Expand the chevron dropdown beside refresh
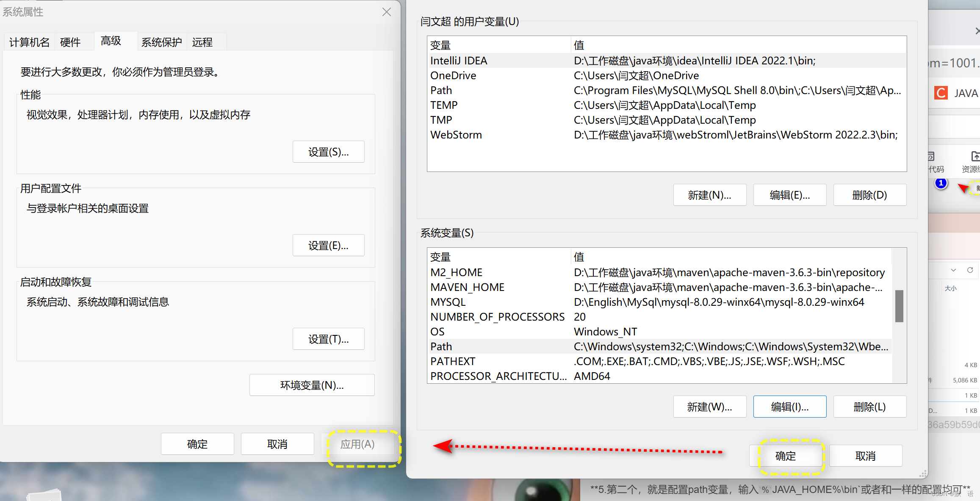The image size is (980, 501). click(953, 270)
